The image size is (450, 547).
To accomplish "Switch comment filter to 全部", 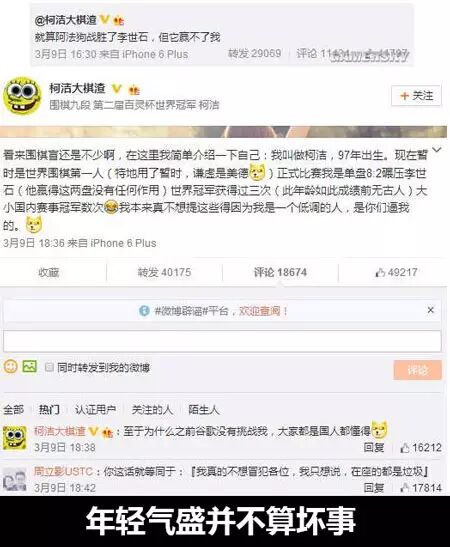I will click(x=14, y=409).
